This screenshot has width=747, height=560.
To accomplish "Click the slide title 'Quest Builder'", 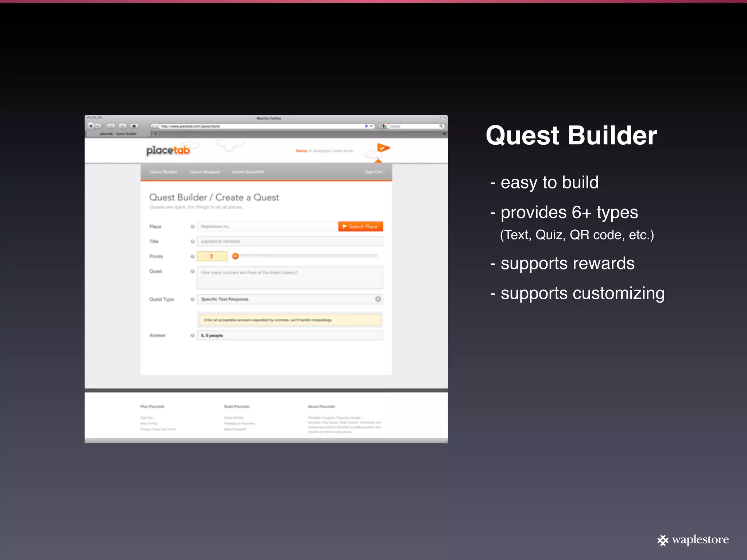I will tap(571, 136).
